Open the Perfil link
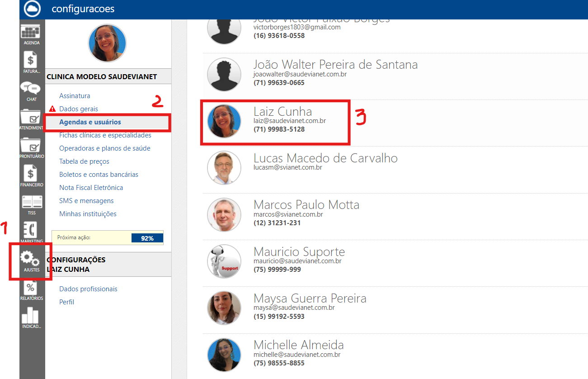The height and width of the screenshot is (379, 588). [x=66, y=302]
